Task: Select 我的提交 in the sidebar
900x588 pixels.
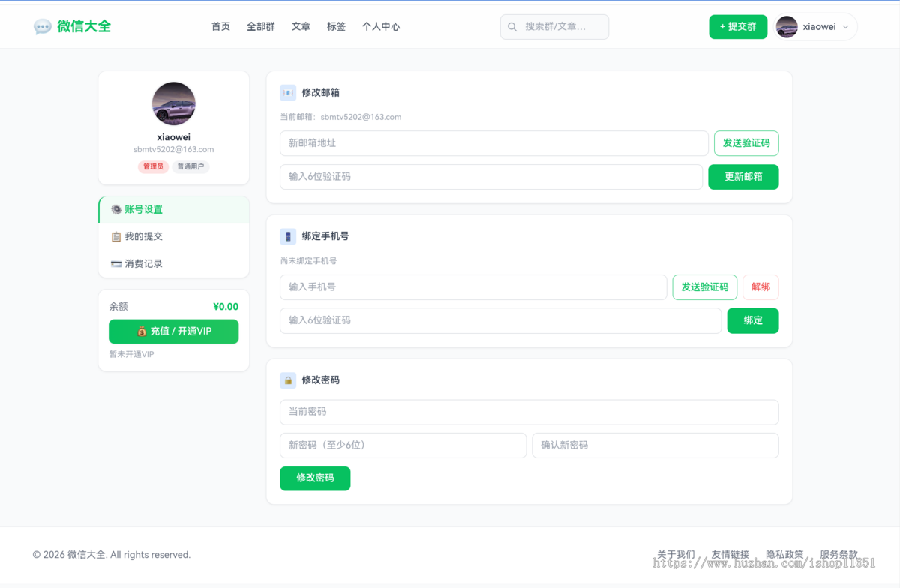Action: click(174, 237)
